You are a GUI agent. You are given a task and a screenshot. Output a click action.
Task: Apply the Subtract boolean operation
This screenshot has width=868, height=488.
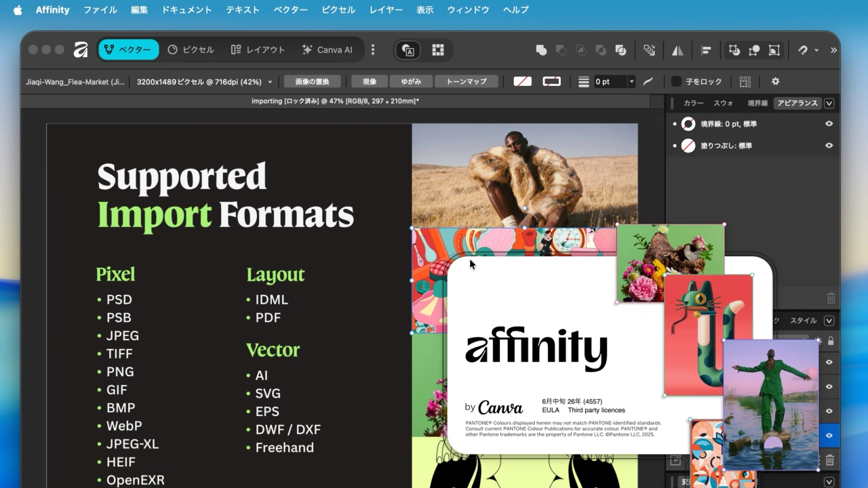coord(561,49)
